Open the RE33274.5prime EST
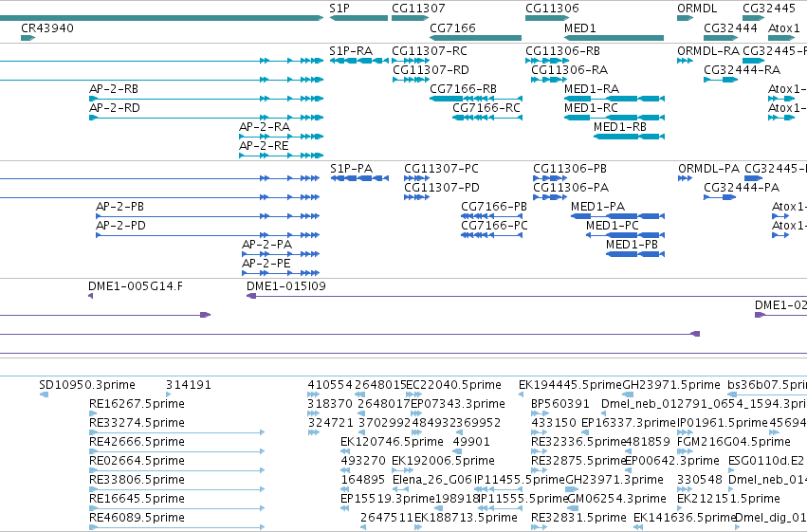Image resolution: width=807 pixels, height=532 pixels. (176, 432)
